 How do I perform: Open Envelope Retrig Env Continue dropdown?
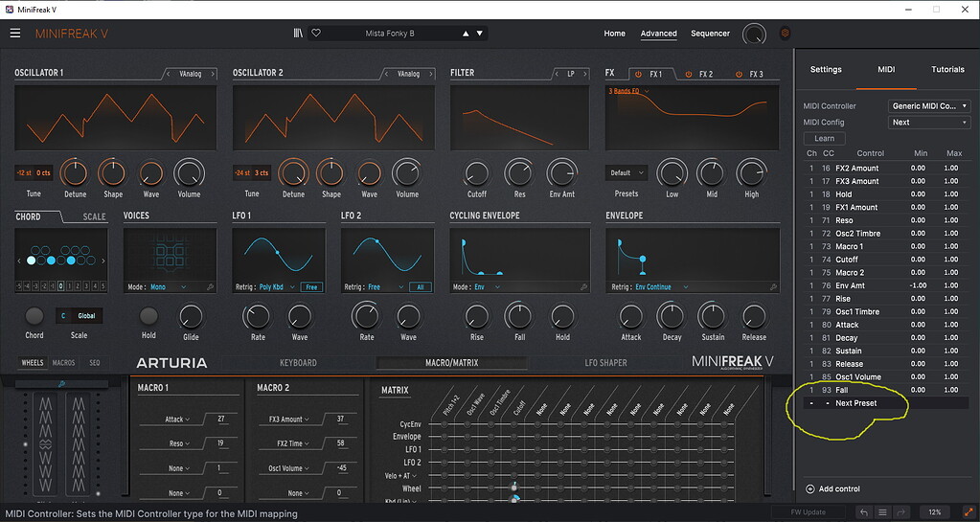[x=662, y=287]
